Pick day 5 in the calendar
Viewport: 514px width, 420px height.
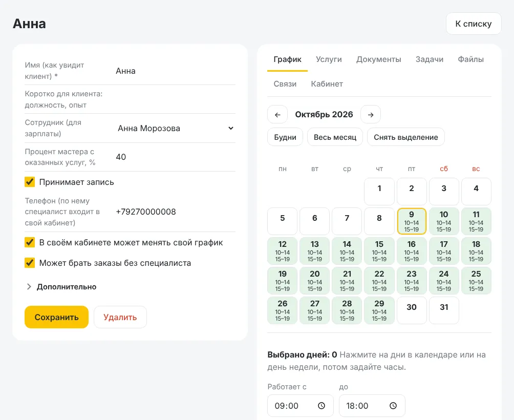[282, 221]
